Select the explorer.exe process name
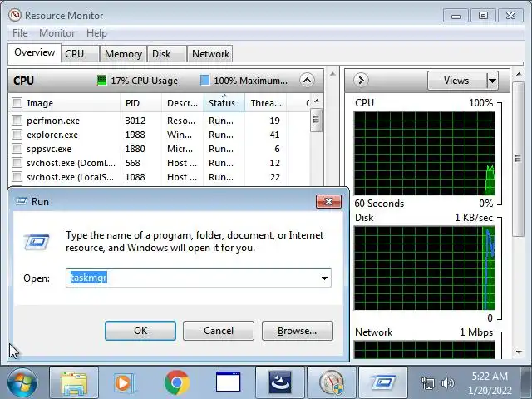 pyautogui.click(x=52, y=135)
